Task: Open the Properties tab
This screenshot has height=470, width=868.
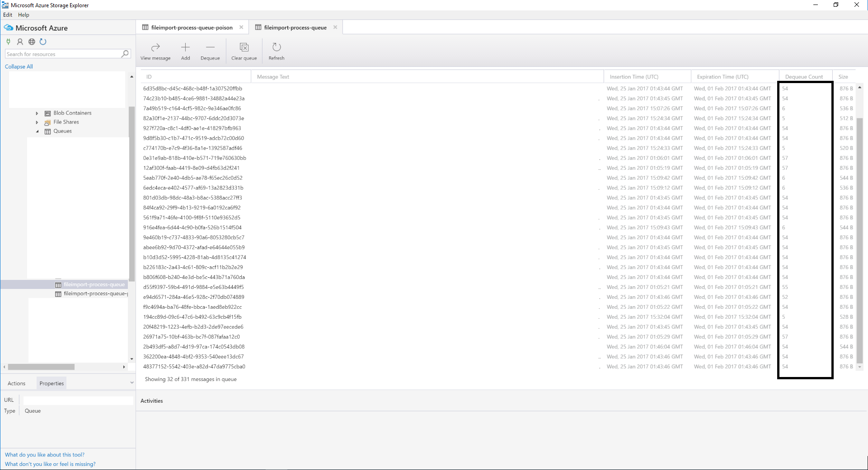Action: coord(52,383)
